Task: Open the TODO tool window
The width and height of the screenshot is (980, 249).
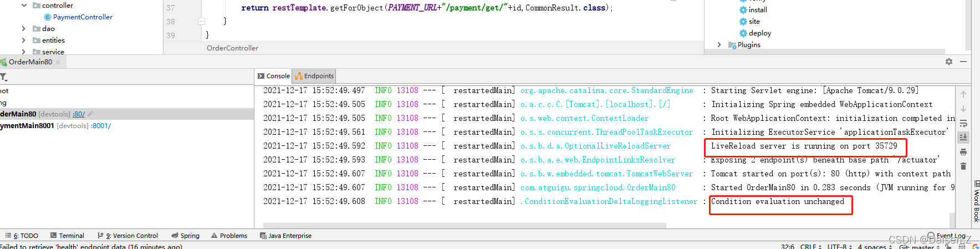Action: [22, 236]
